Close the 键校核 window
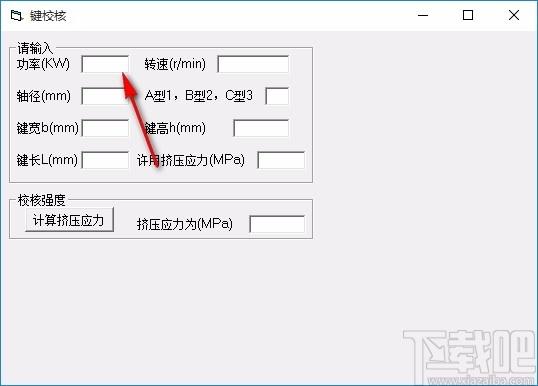The width and height of the screenshot is (538, 386). click(514, 15)
